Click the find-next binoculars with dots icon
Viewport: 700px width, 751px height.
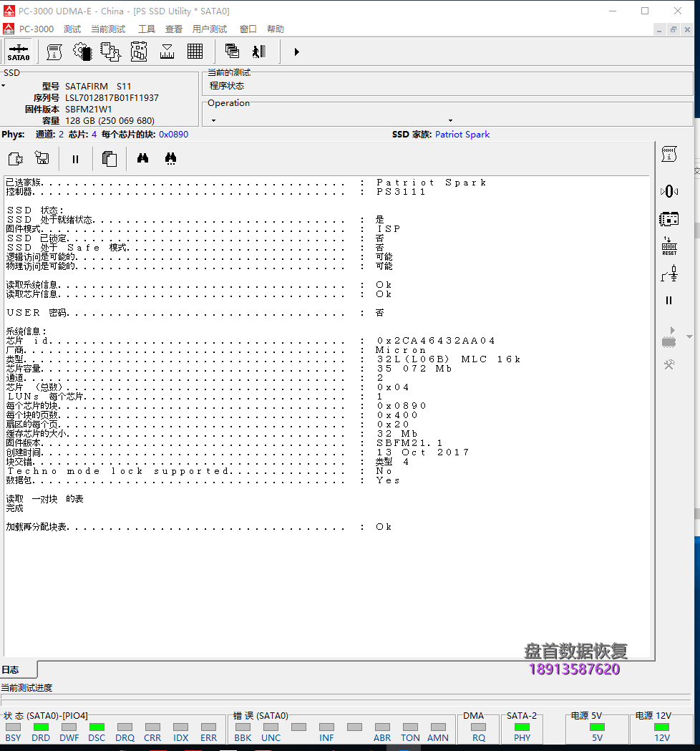(170, 158)
